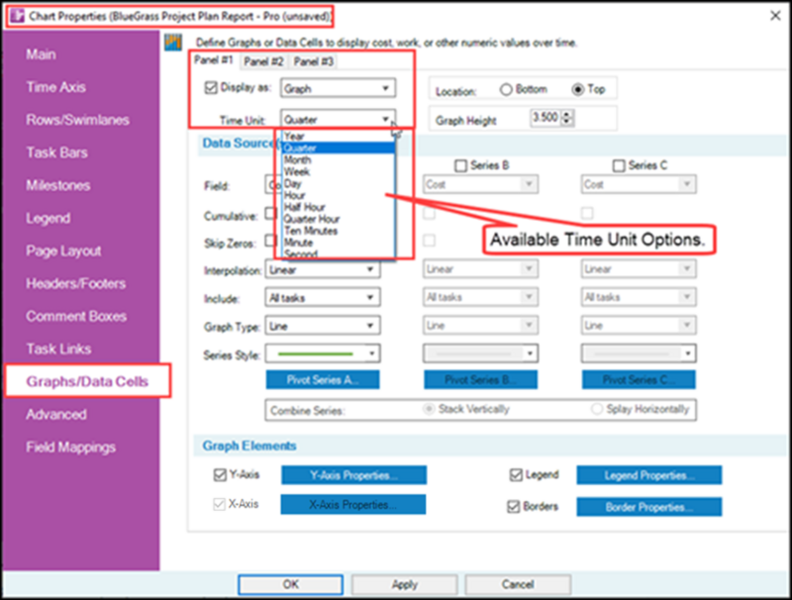This screenshot has height=600, width=792.
Task: Choose Ten Minutes from Time Unit list
Action: 338,231
